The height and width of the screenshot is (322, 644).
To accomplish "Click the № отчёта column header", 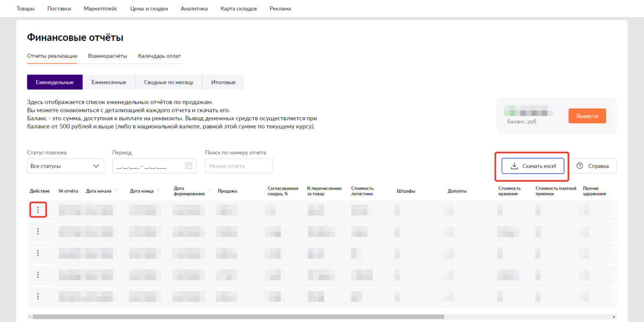I will tap(68, 191).
